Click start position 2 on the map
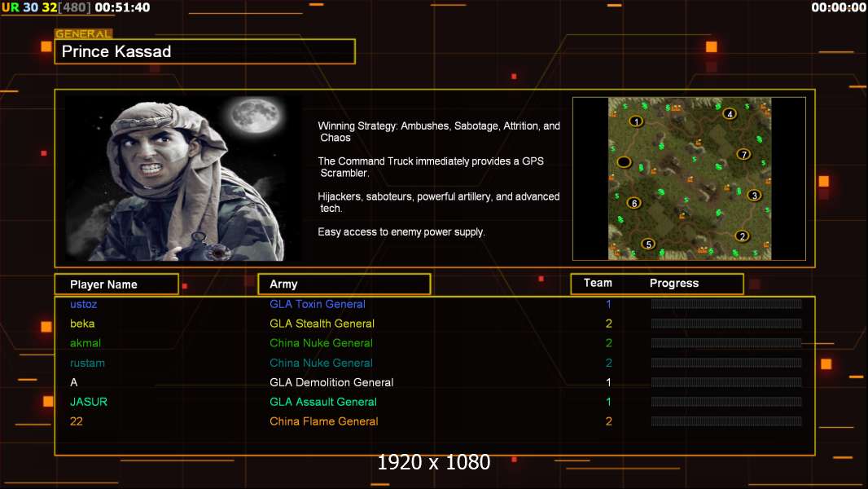Image resolution: width=868 pixels, height=489 pixels. pyautogui.click(x=741, y=236)
